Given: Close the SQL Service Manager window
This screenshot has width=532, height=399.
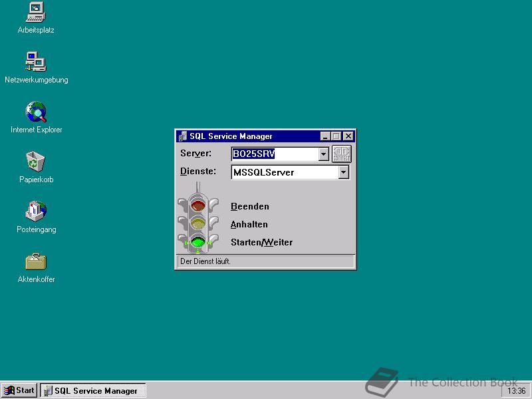Looking at the screenshot, I should tap(348, 136).
